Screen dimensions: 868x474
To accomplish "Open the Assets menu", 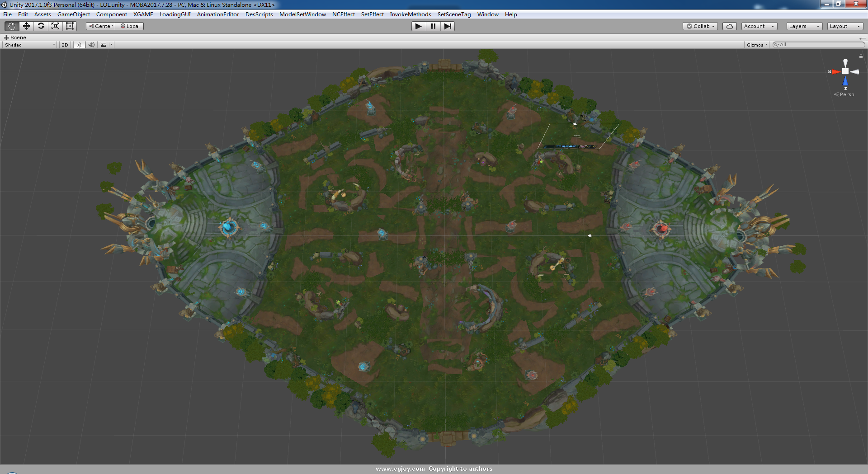I will pyautogui.click(x=42, y=14).
